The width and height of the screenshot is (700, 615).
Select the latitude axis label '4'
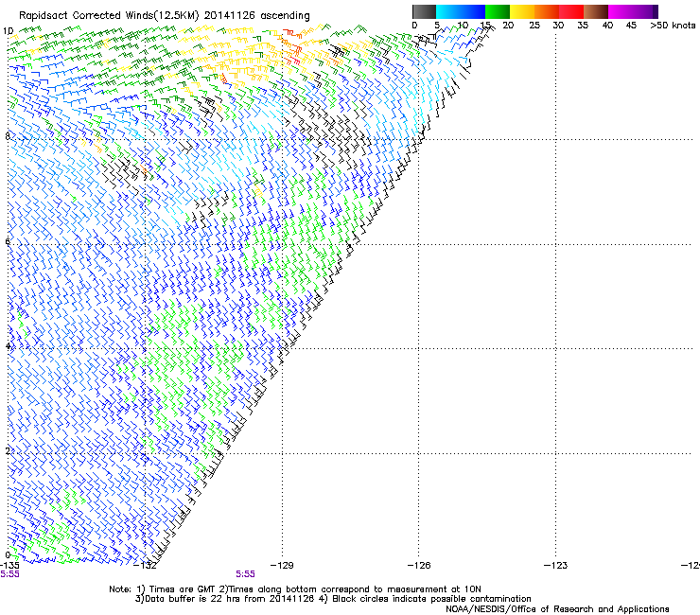[8, 345]
